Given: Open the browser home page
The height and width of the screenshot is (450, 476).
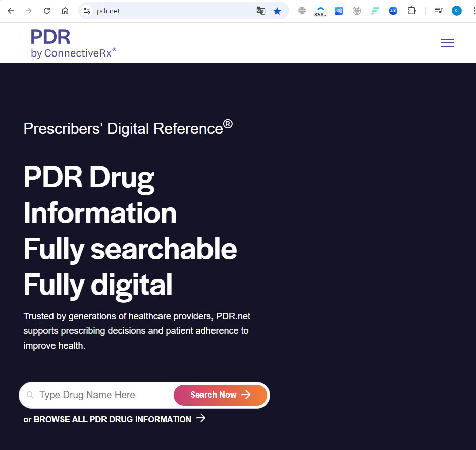Looking at the screenshot, I should point(65,11).
